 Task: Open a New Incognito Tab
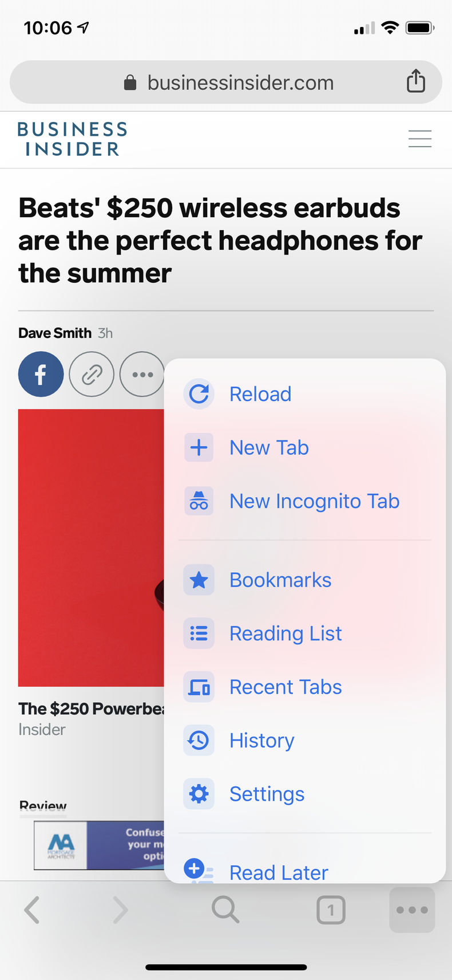[314, 501]
